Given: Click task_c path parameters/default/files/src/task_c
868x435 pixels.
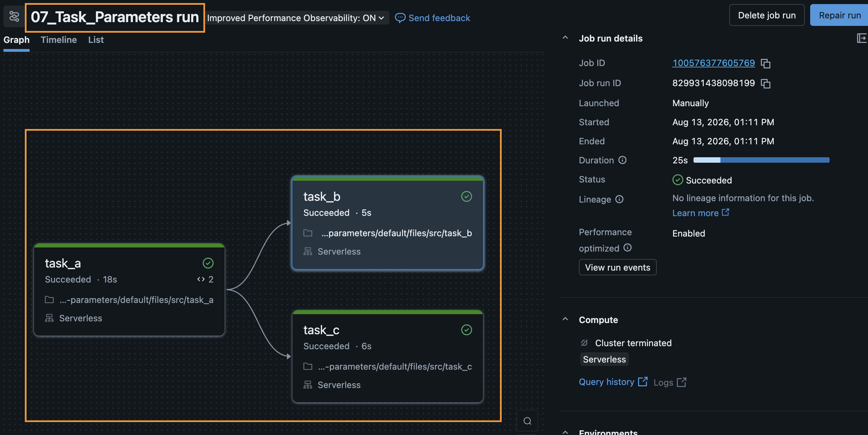Looking at the screenshot, I should pos(395,367).
